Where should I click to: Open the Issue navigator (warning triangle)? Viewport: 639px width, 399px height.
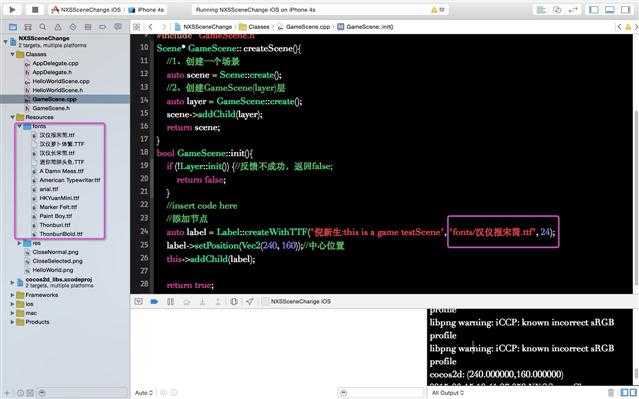pyautogui.click(x=58, y=27)
